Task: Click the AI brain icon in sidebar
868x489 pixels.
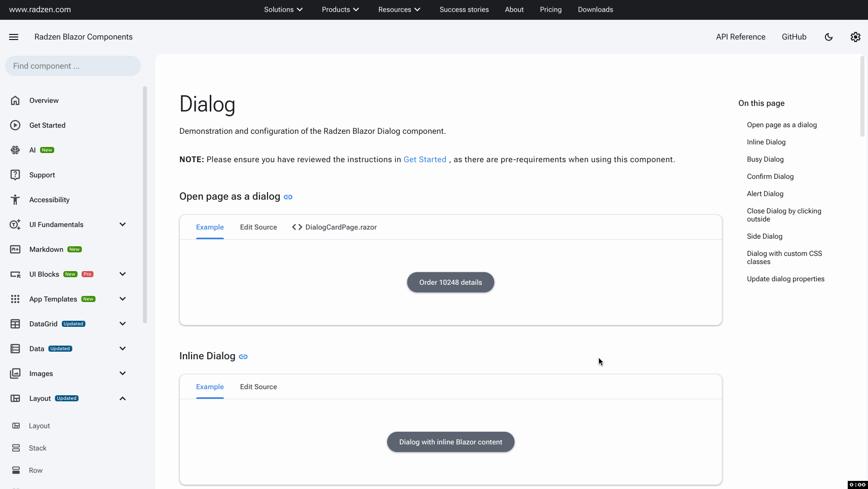Action: [x=15, y=150]
